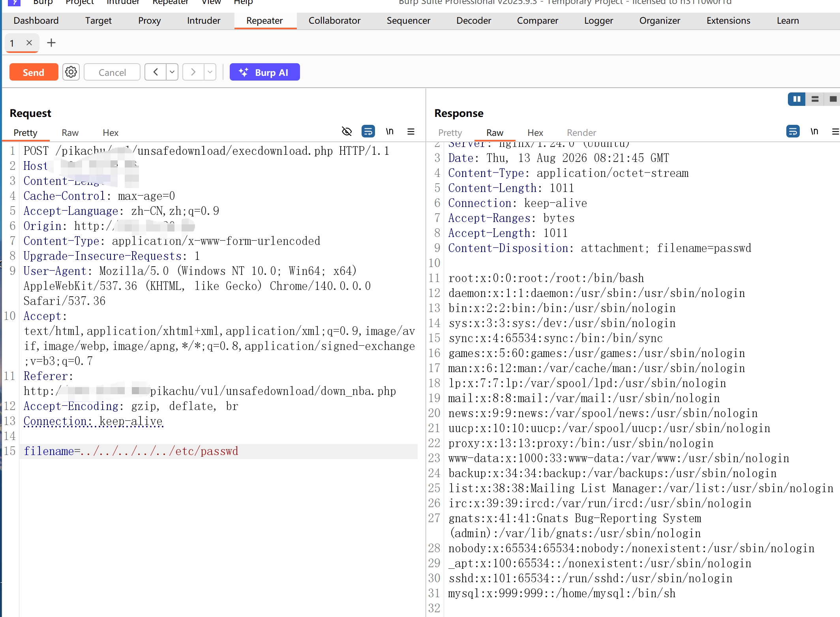Open the Response Render view
This screenshot has width=840, height=617.
click(581, 133)
